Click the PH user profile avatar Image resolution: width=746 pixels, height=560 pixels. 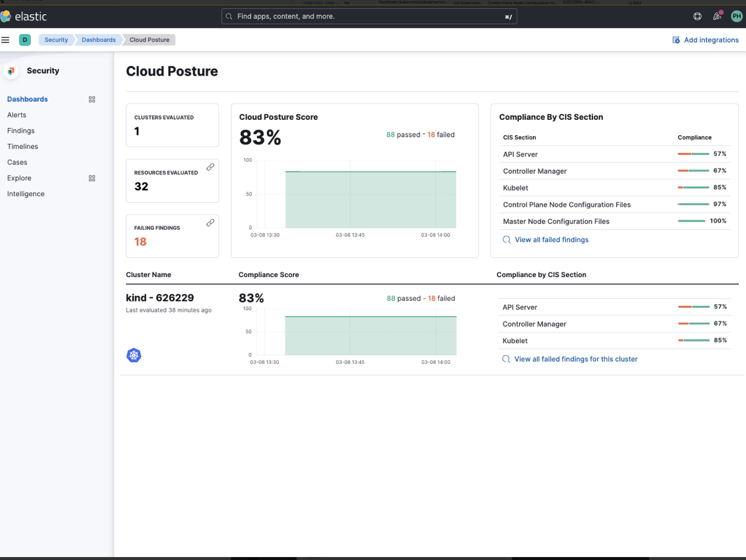pyautogui.click(x=736, y=16)
